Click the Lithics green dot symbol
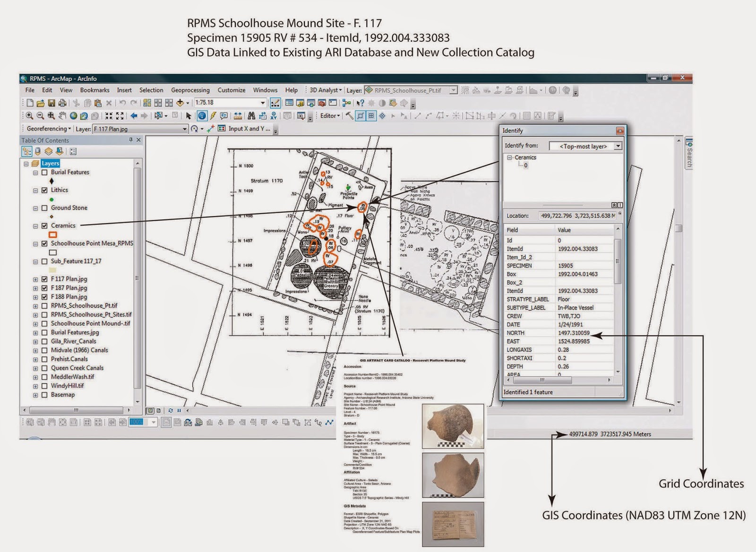Screen dimensions: 756x552 pos(52,199)
